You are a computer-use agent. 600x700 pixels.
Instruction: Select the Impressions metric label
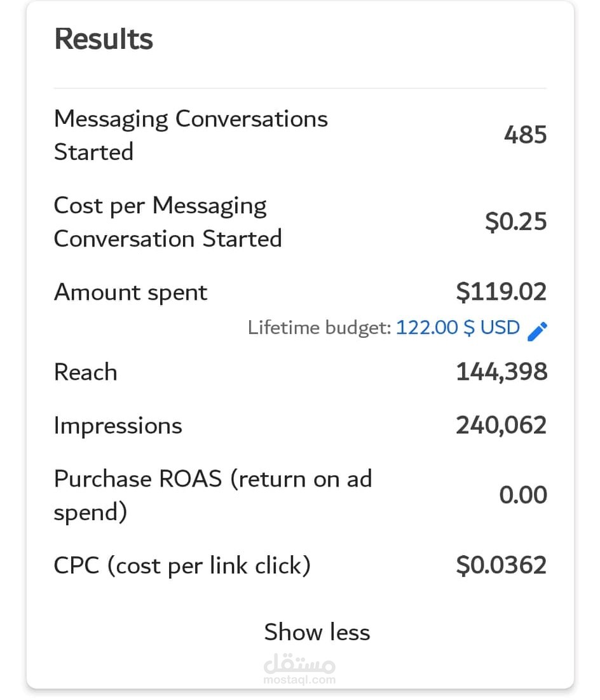pyautogui.click(x=118, y=426)
